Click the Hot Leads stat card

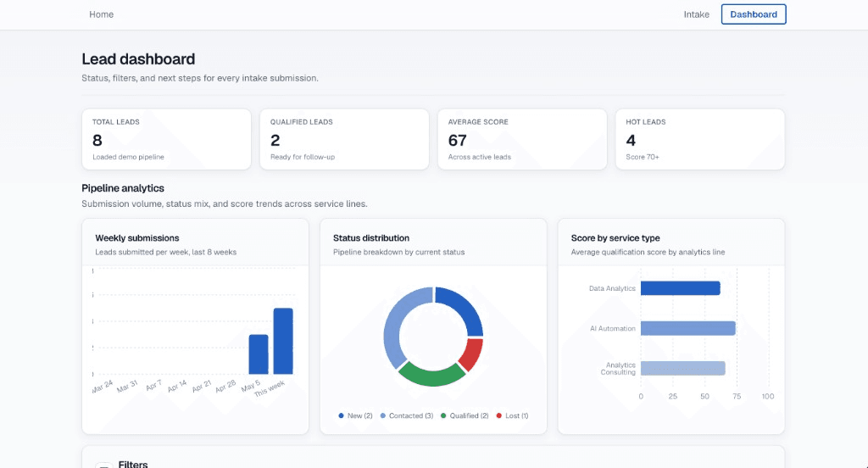pos(699,139)
